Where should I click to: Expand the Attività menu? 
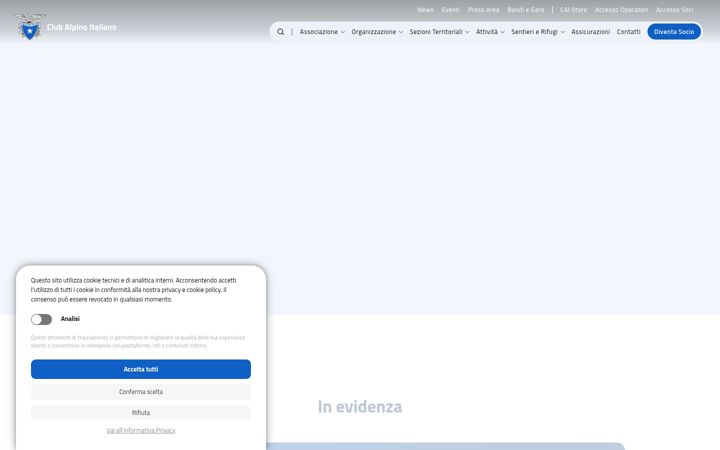pyautogui.click(x=490, y=32)
